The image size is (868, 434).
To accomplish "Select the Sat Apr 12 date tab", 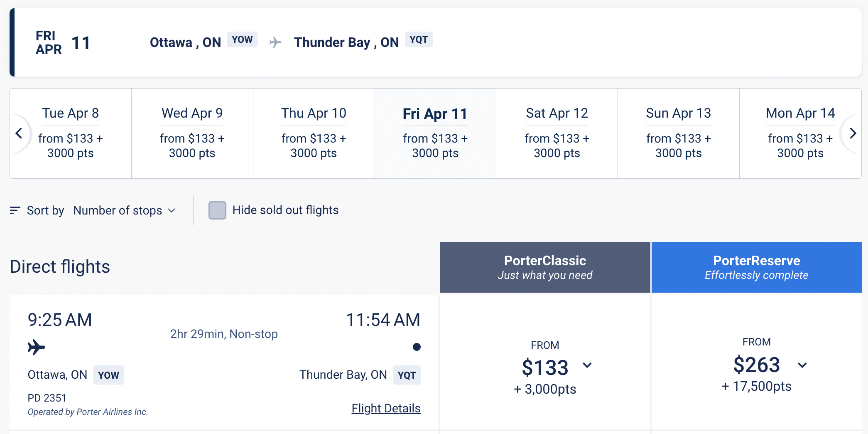I will pyautogui.click(x=557, y=133).
